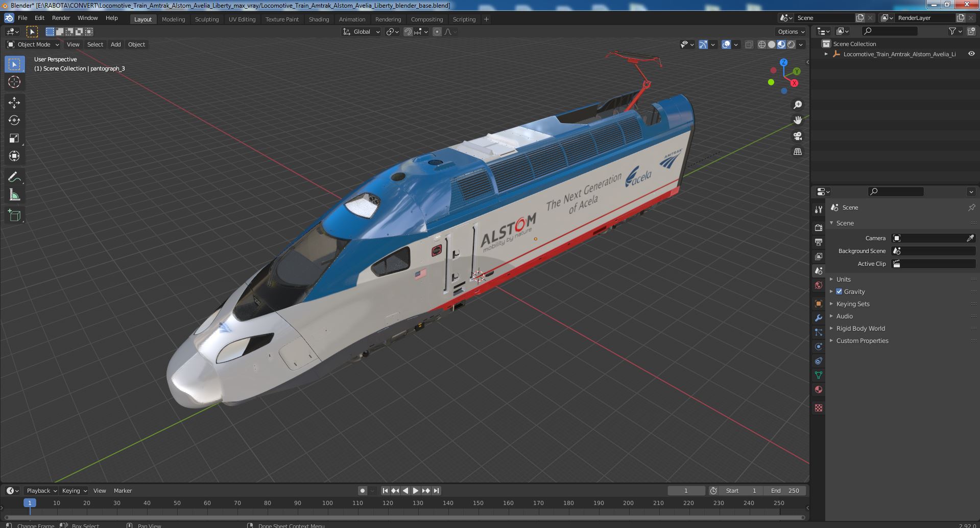Open the Active Tool settings tab
Screen dimensions: 980x528
point(819,209)
